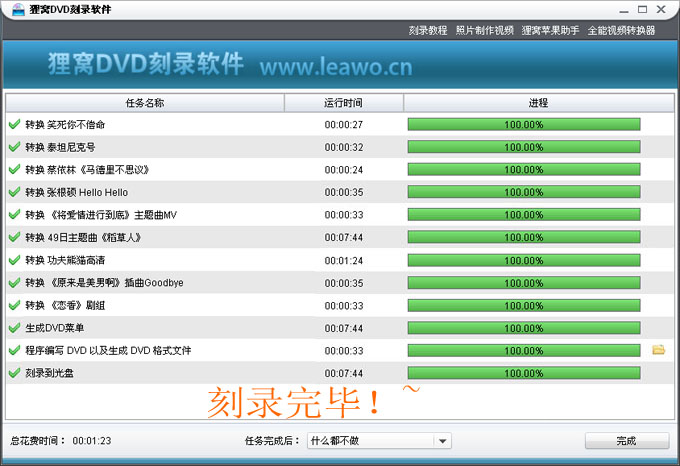
Task: Click the 完成 button
Action: click(x=627, y=441)
